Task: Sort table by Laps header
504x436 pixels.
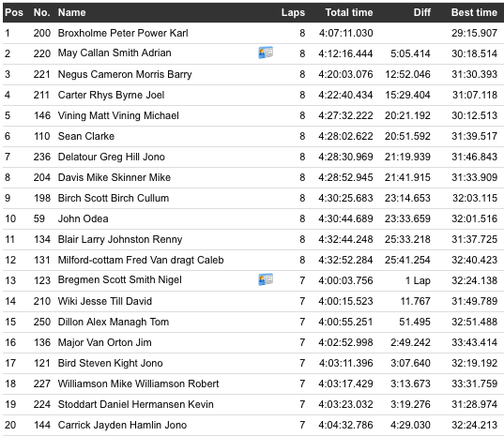Action: pyautogui.click(x=293, y=12)
